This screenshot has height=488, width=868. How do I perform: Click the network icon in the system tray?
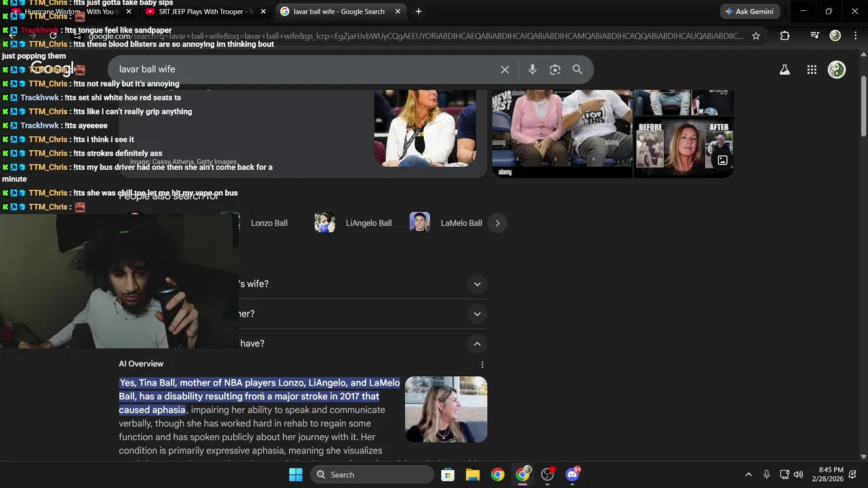click(784, 474)
